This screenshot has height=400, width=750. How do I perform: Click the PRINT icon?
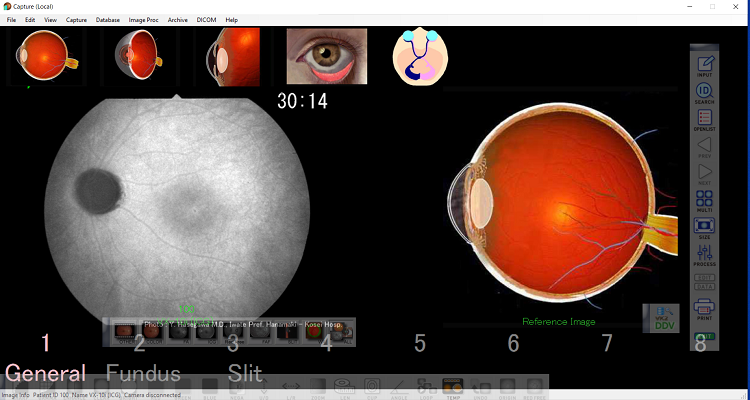[704, 308]
